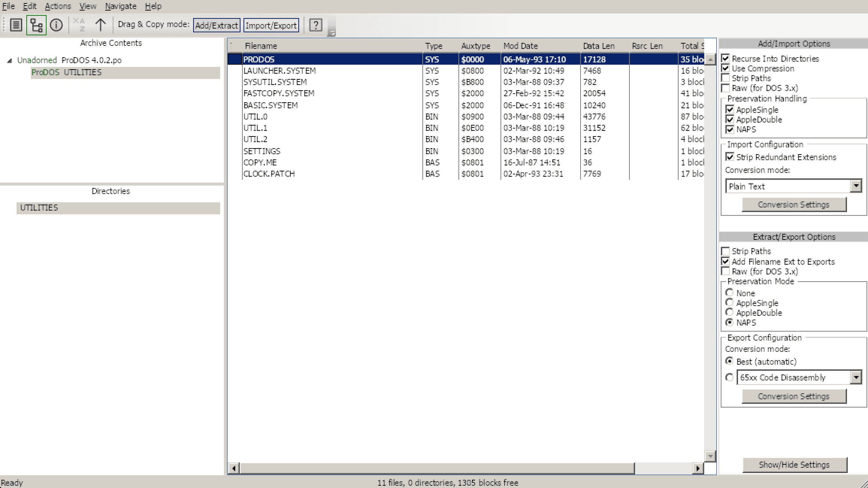Switch to full file list view icon
Screen dimensions: 868x488
pyautogui.click(x=16, y=25)
